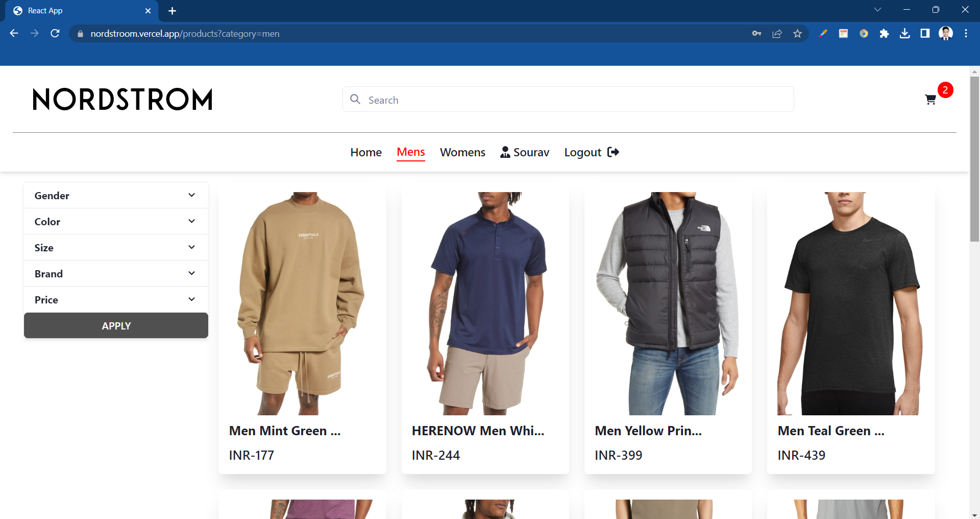Open saved passwords key icon
Screen dimensions: 980x519
pos(756,34)
